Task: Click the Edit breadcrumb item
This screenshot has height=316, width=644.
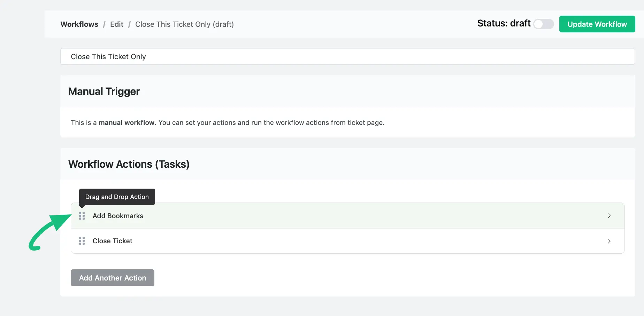Action: (117, 24)
